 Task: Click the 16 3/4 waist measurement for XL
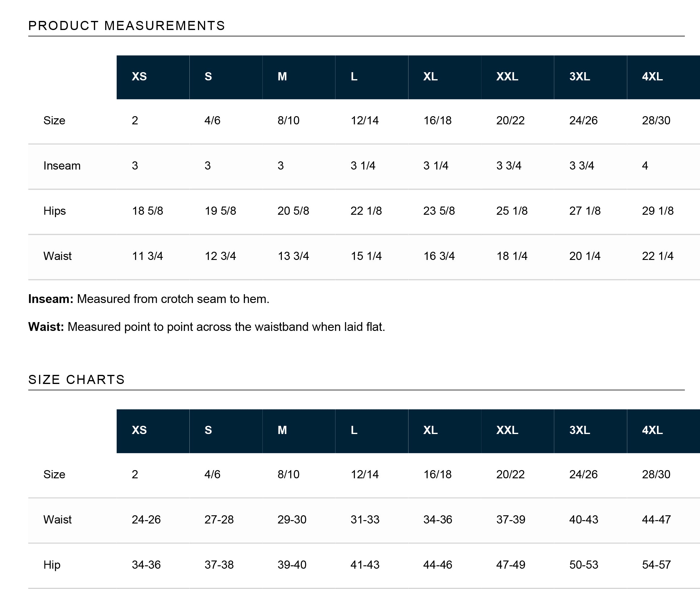[439, 256]
